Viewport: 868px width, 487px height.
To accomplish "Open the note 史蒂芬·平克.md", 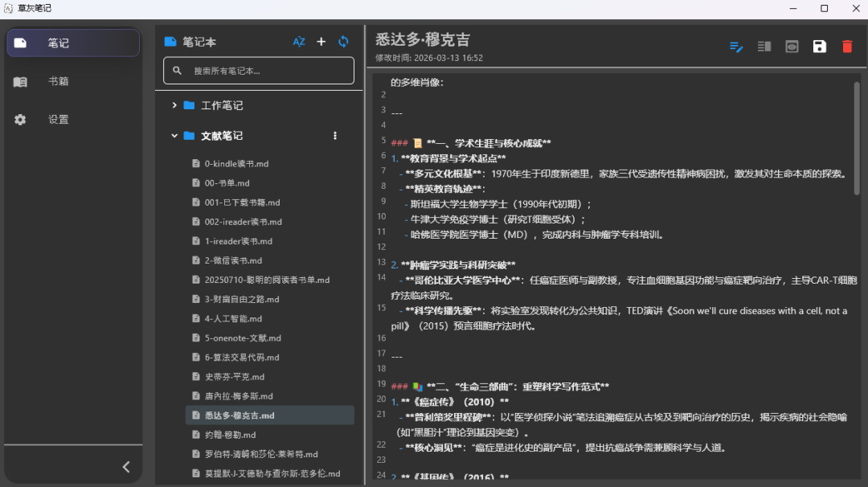I will [x=234, y=376].
